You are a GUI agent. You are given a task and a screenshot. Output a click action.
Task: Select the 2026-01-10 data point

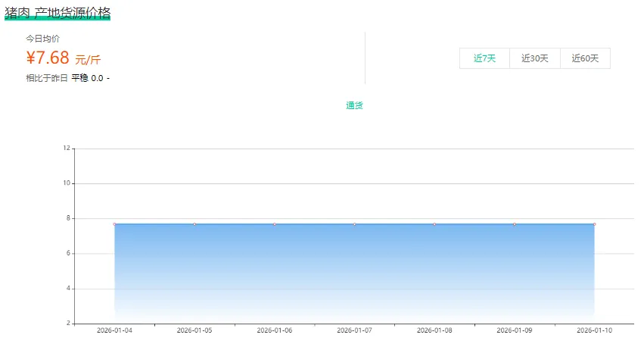click(x=594, y=224)
